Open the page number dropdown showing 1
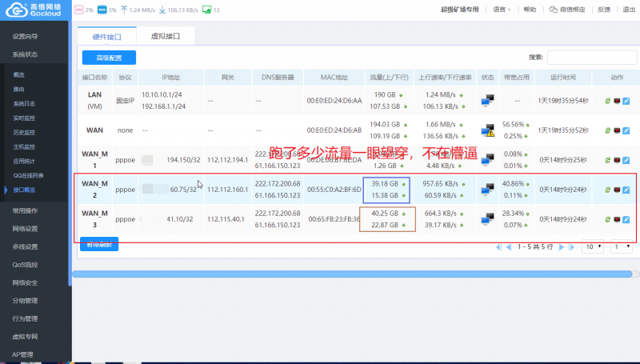Viewport: 640px width, 364px height. (x=621, y=247)
